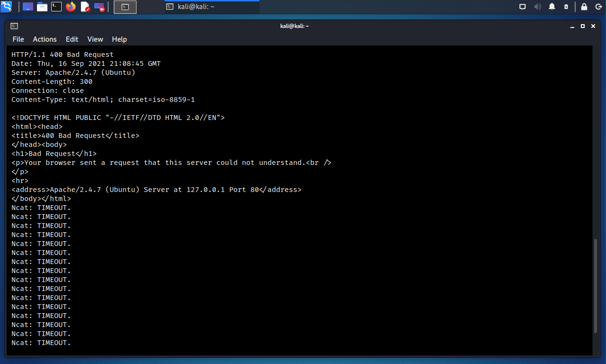This screenshot has width=606, height=364.
Task: Open the File menu
Action: [x=18, y=39]
